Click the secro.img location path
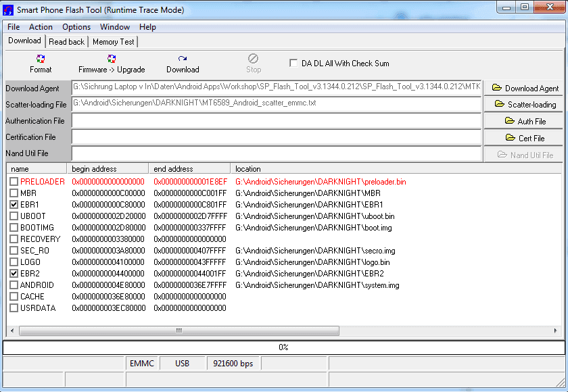Viewport: 568px width, 392px height. click(x=315, y=251)
